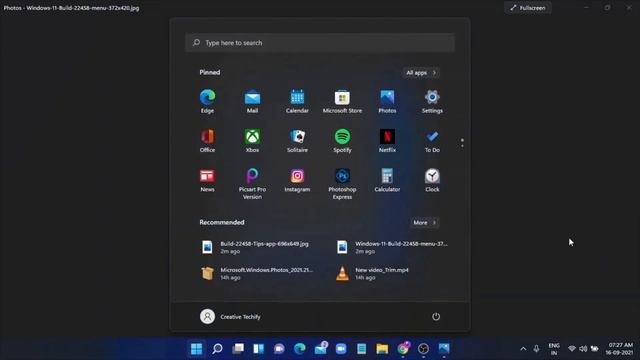Open the Calculator app
Screen dimensions: 640x360
click(387, 180)
